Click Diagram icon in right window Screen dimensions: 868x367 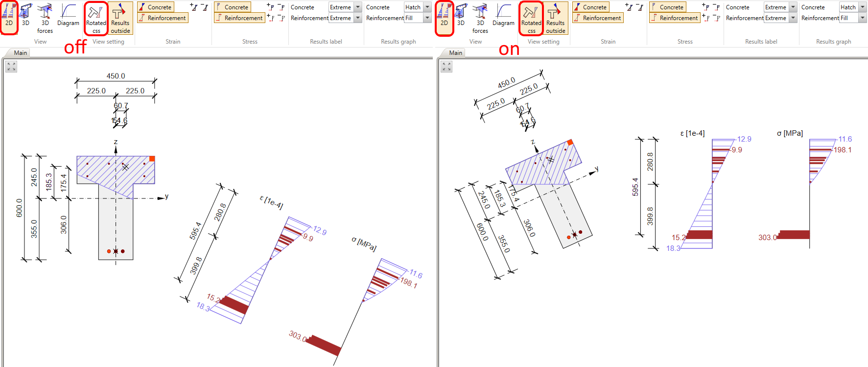(503, 17)
